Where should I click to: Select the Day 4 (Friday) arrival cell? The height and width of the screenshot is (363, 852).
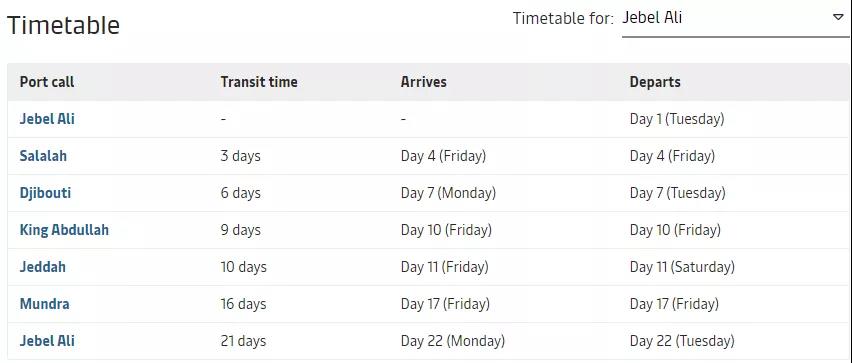(443, 157)
